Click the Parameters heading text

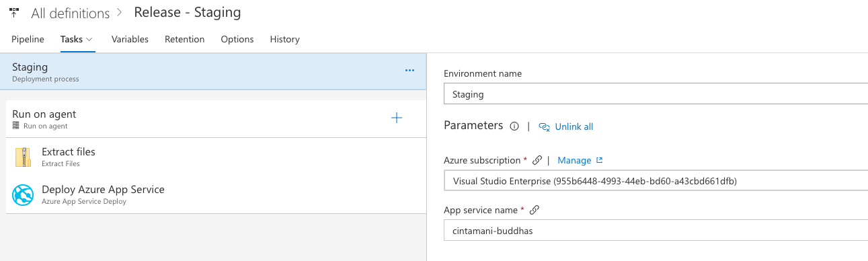click(x=473, y=125)
